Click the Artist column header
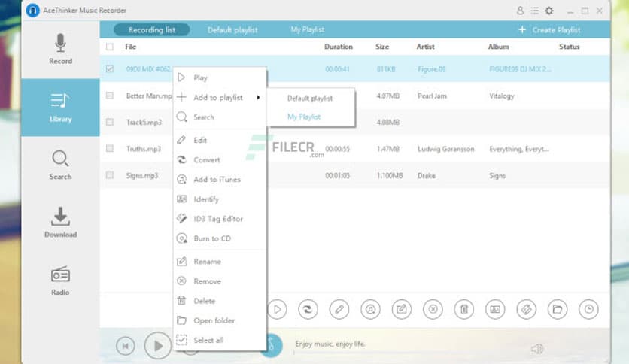This screenshot has height=364, width=629. click(425, 47)
